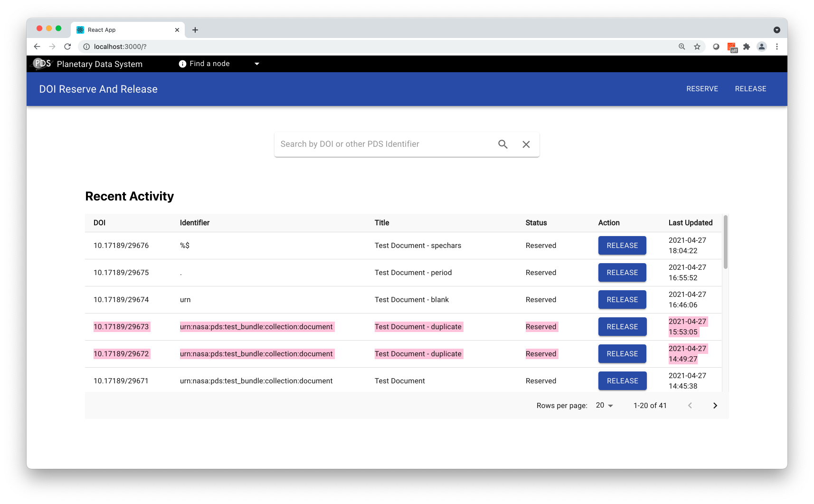Open the tab search dropdown at top right
814x504 pixels.
[777, 29]
